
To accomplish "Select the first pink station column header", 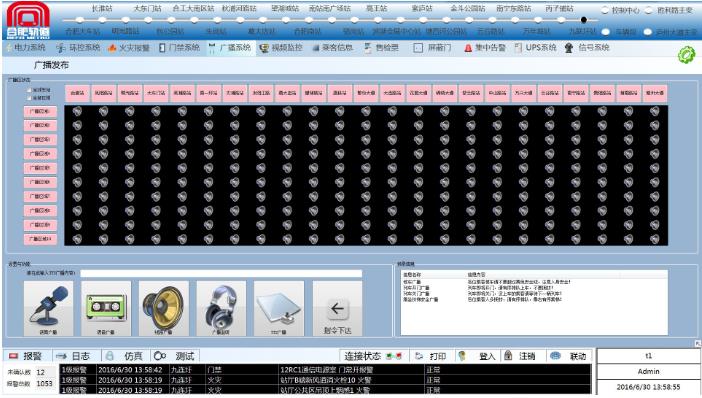I will click(x=77, y=93).
